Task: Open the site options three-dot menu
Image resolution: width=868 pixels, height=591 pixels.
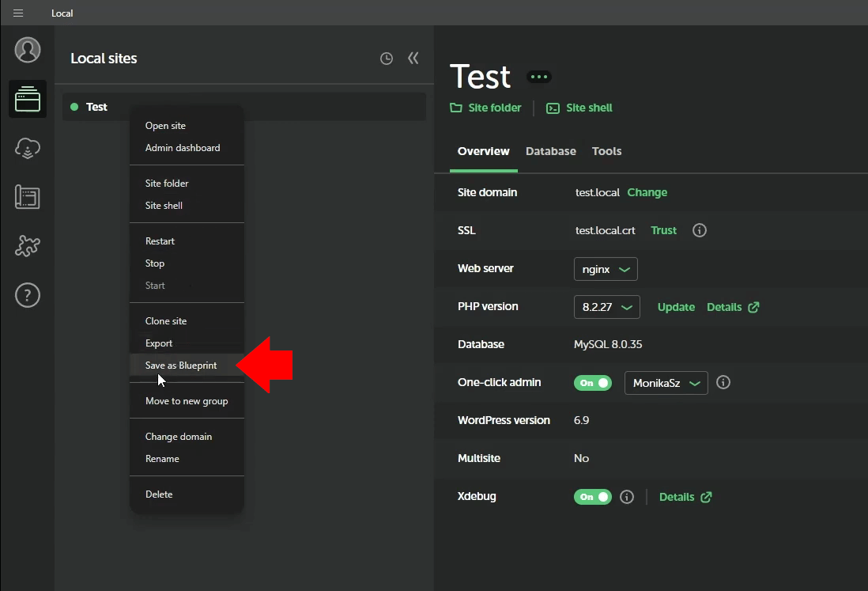Action: (539, 77)
